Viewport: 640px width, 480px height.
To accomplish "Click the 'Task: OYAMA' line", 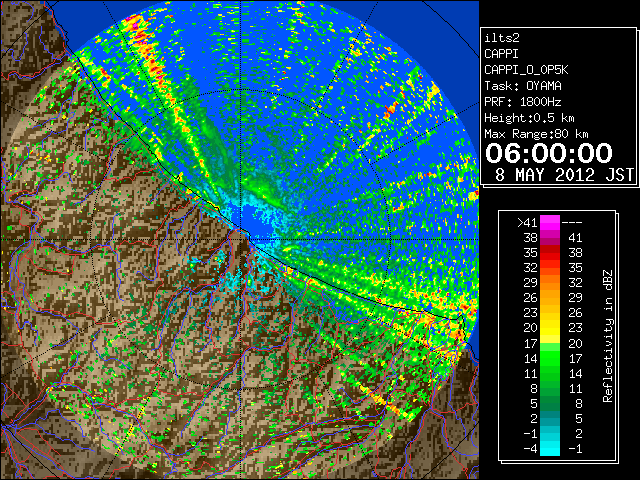I will pos(522,86).
